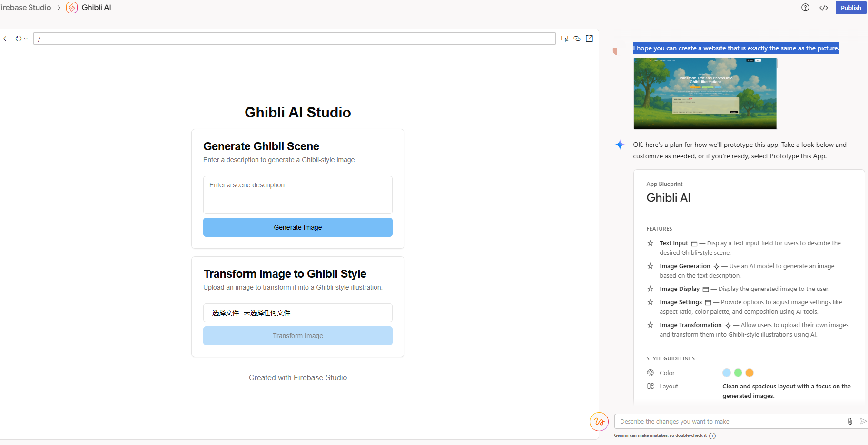Focus the scene description text area
Image resolution: width=868 pixels, height=445 pixels.
(298, 195)
